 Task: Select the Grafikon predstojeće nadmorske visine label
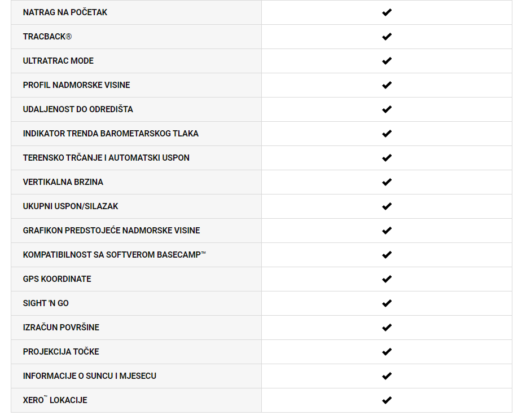(111, 231)
